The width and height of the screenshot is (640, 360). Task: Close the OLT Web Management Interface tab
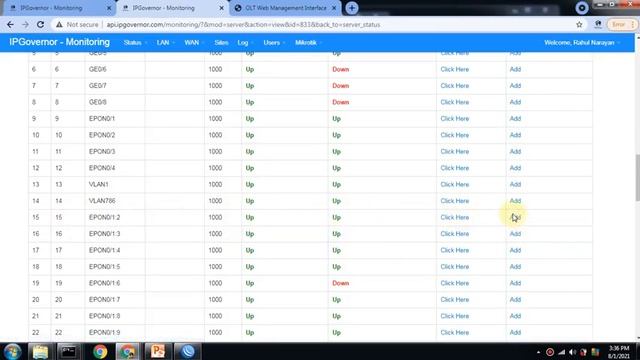(334, 8)
